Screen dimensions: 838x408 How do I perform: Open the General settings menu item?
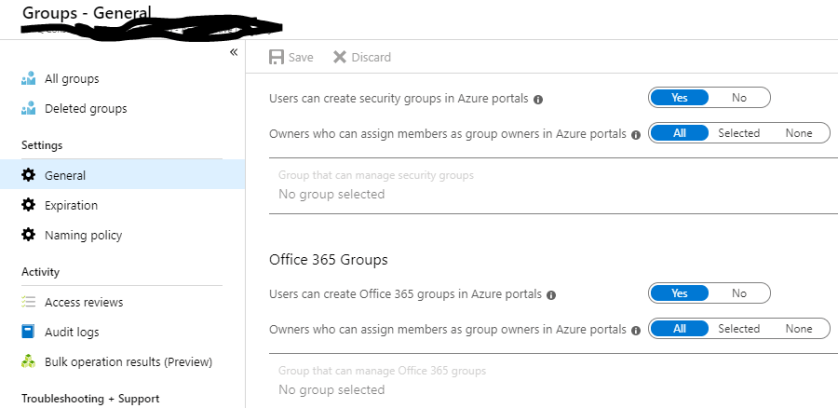[65, 175]
